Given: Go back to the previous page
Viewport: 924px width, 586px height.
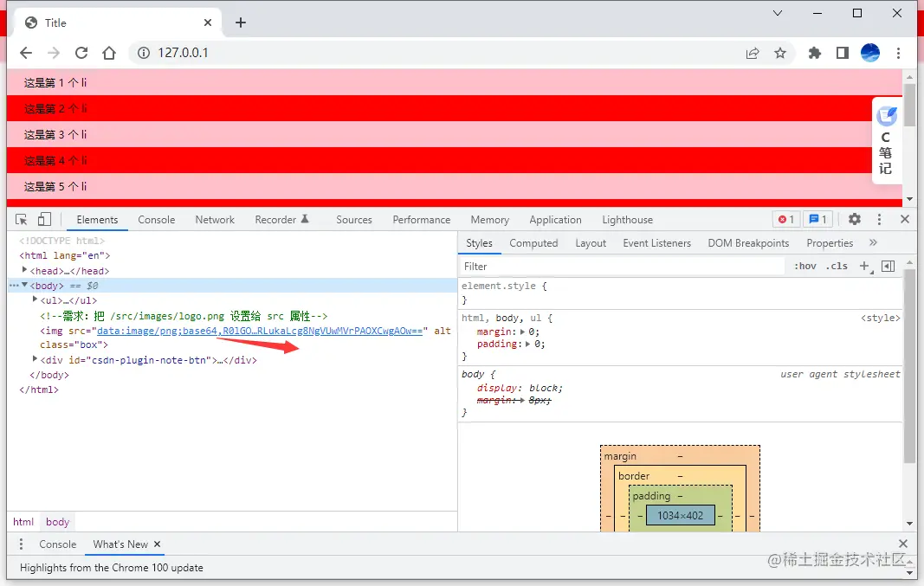Looking at the screenshot, I should tap(26, 53).
